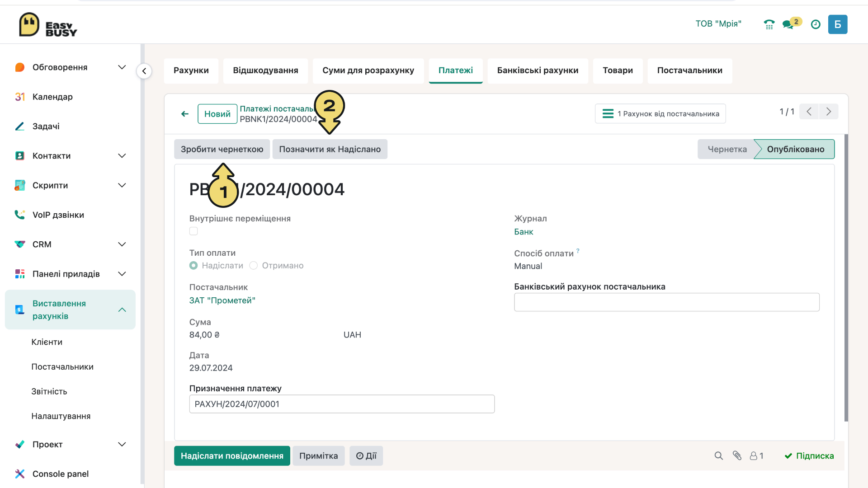Image resolution: width=868 pixels, height=488 pixels.
Task: Open the Дії actions dropdown
Action: [x=366, y=456]
